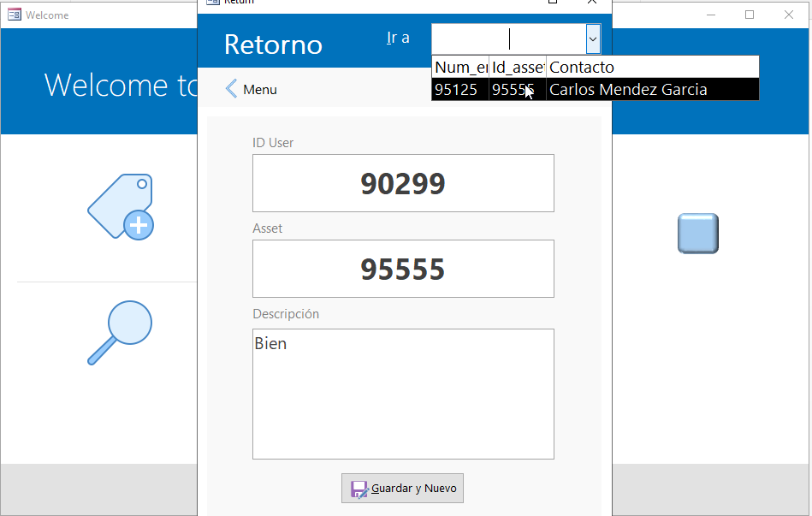Maximize the Return dialog window
812x516 pixels.
click(553, 2)
